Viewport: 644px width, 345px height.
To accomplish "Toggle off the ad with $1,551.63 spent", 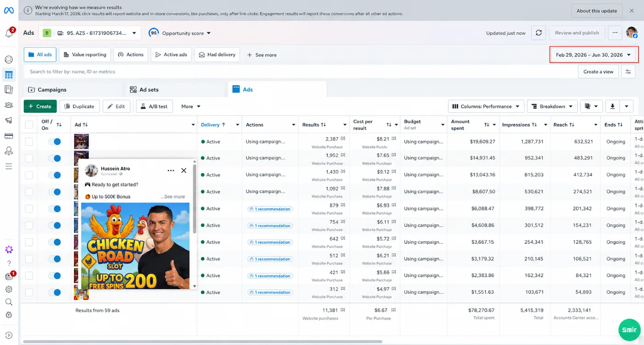I will coord(54,292).
